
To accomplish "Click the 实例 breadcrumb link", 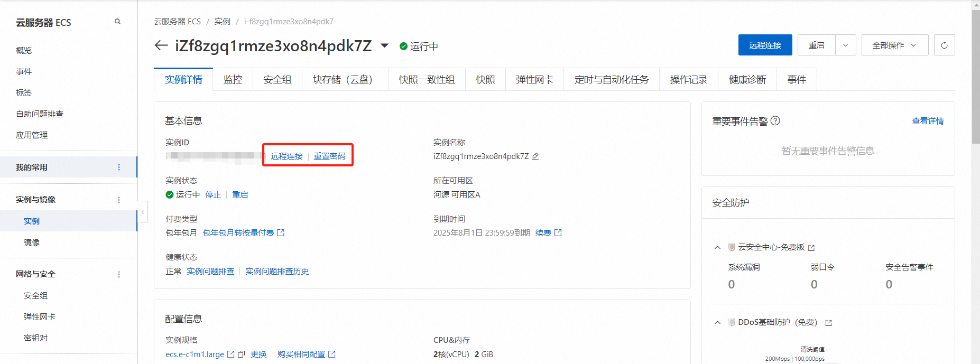I will (222, 21).
